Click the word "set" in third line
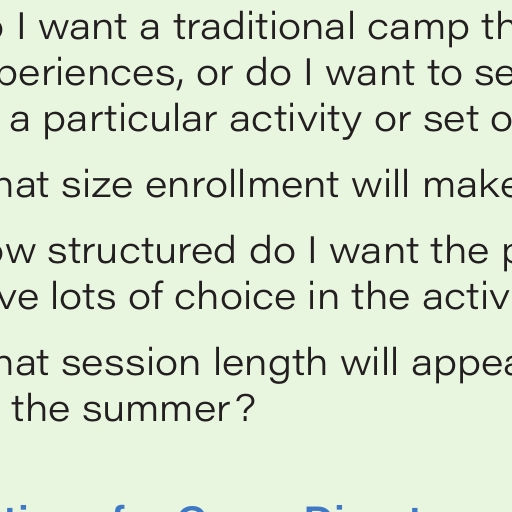This screenshot has width=512, height=512. 451,121
